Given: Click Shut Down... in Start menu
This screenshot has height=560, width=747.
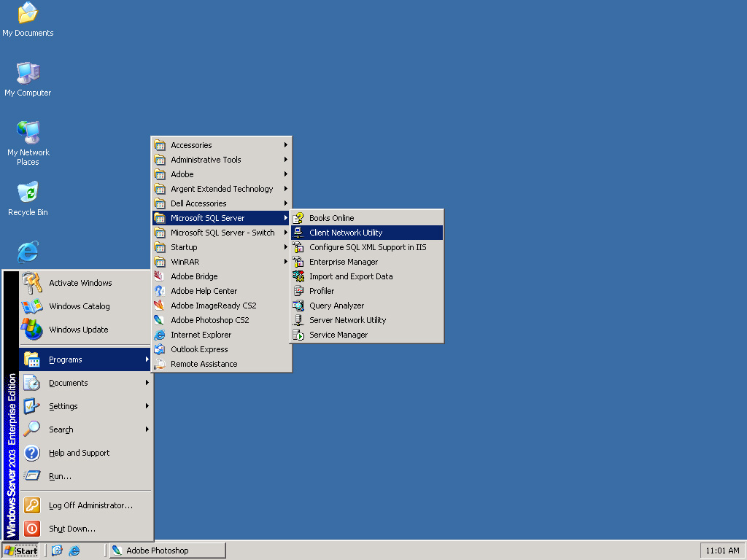Looking at the screenshot, I should tap(71, 529).
